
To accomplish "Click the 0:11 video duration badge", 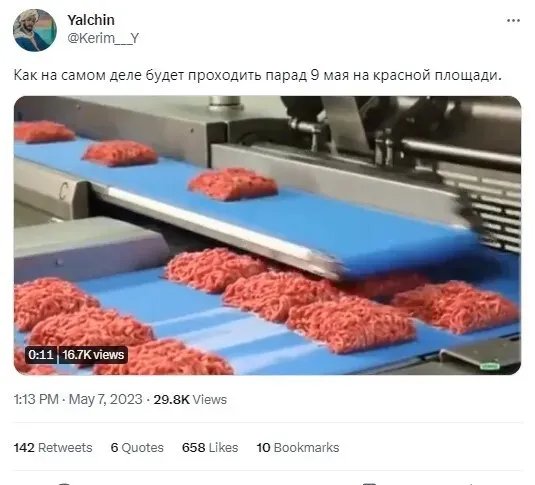I will (x=41, y=355).
